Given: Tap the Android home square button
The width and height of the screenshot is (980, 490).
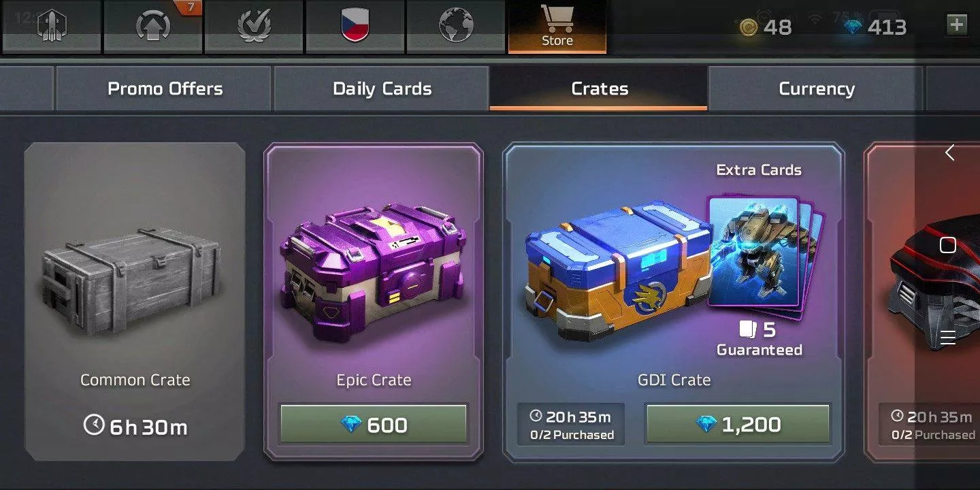Looking at the screenshot, I should (x=948, y=245).
